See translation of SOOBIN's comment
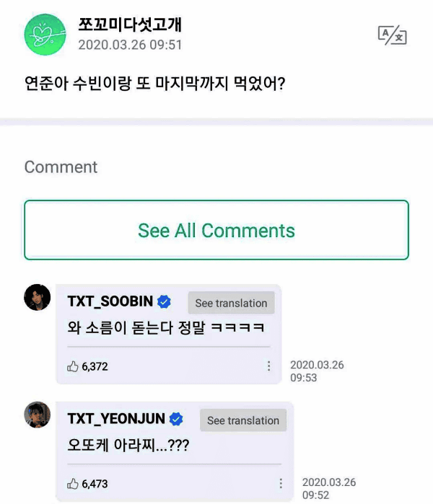433x504 pixels. (x=231, y=303)
